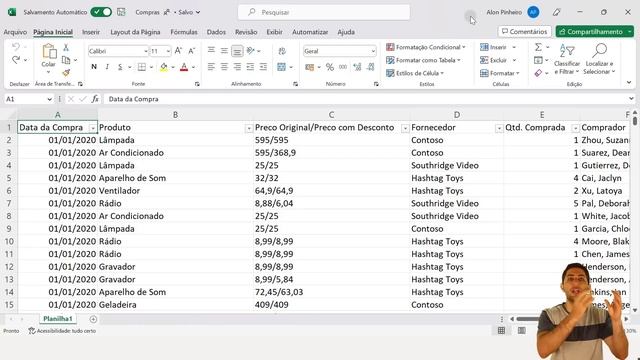Click the Accounting currency format icon

point(310,67)
